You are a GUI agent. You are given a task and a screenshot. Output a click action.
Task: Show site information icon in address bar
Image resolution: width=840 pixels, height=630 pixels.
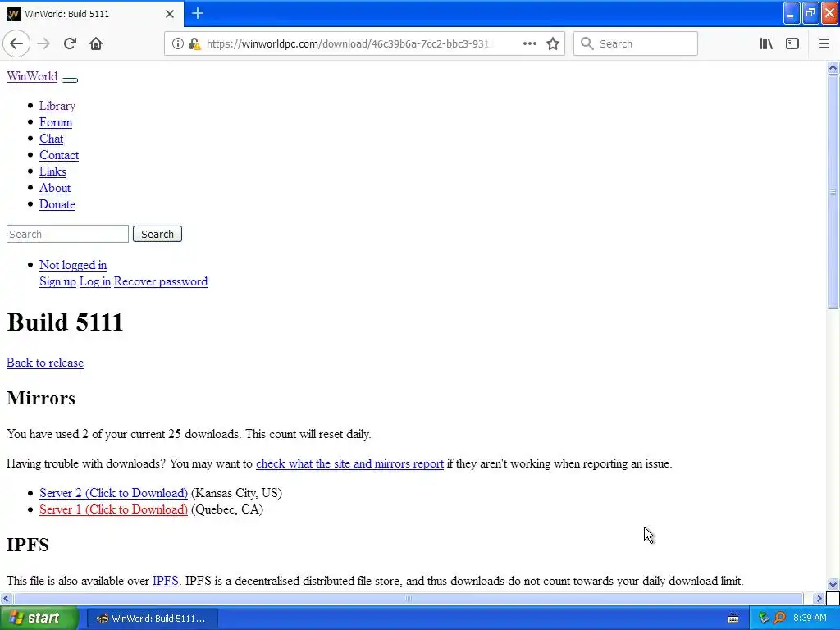point(177,43)
